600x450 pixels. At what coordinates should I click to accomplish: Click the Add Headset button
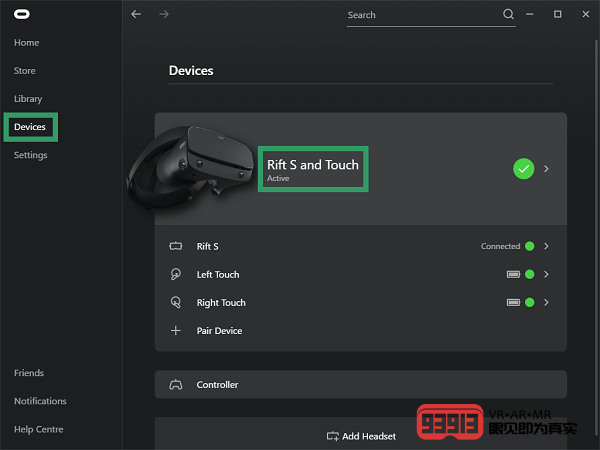point(361,436)
